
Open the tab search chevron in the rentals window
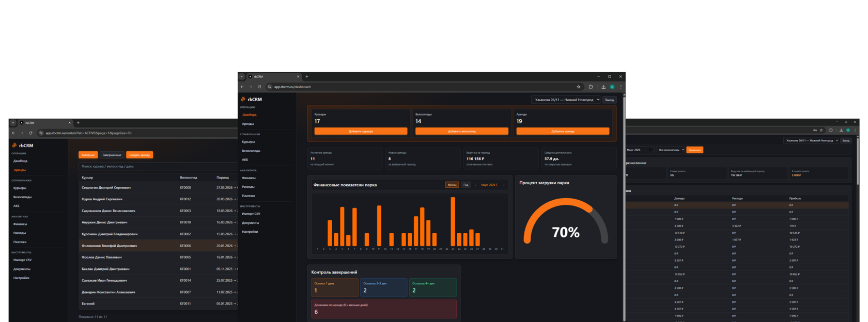13,123
